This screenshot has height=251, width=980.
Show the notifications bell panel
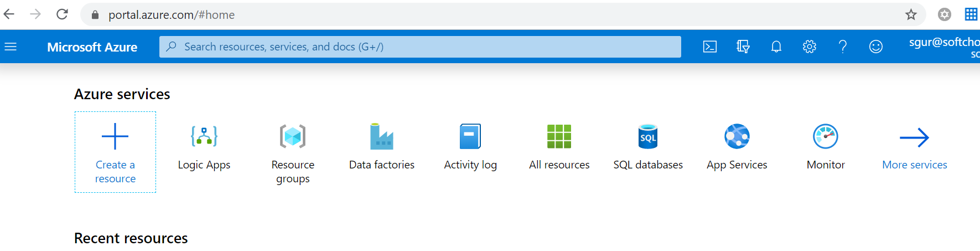click(x=776, y=47)
